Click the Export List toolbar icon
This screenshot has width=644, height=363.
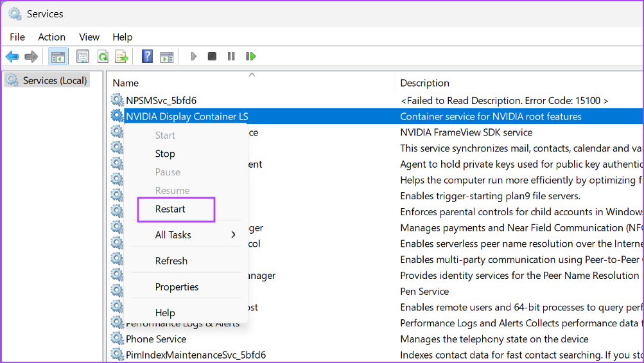click(121, 57)
